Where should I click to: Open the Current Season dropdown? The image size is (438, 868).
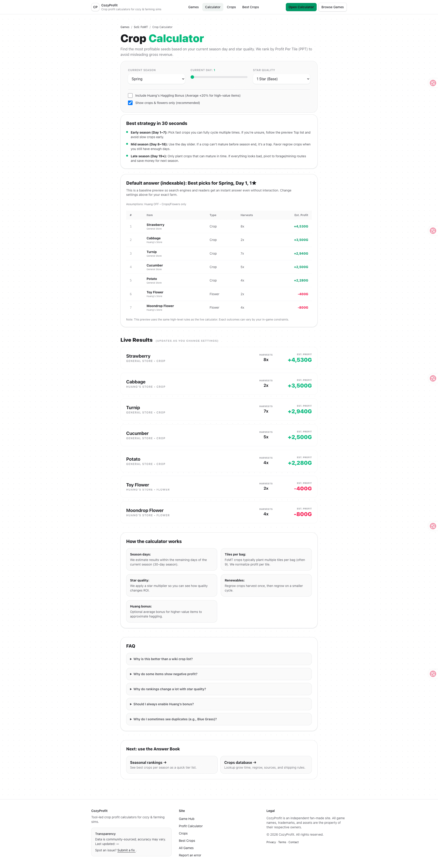[x=156, y=79]
